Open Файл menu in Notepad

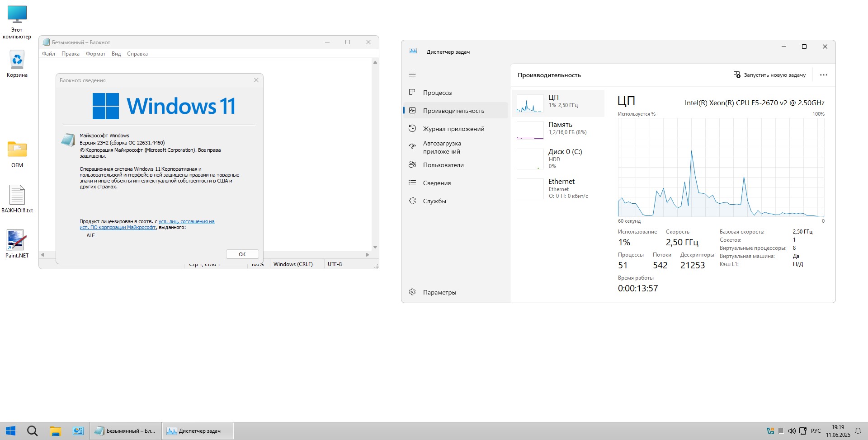point(49,54)
